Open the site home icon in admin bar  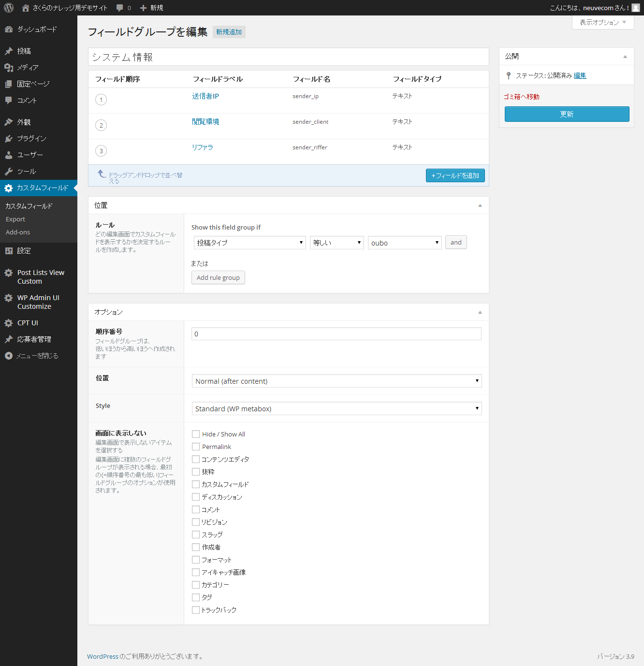click(x=26, y=8)
